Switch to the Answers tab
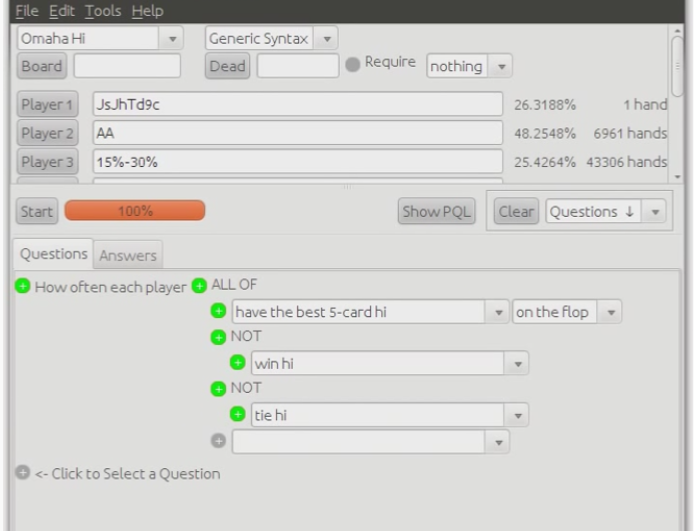Viewport: 694px width, 531px height. [128, 255]
